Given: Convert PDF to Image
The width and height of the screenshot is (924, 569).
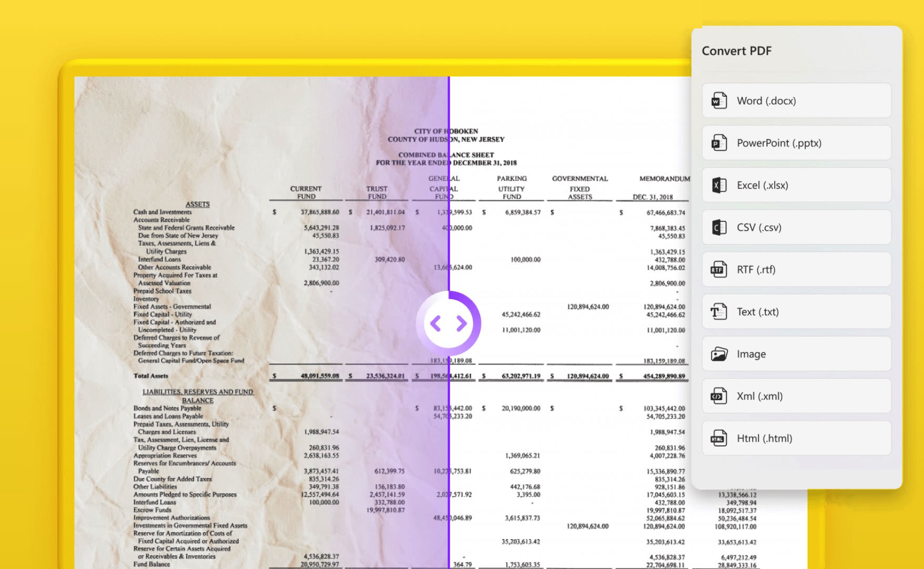Looking at the screenshot, I should (x=796, y=354).
